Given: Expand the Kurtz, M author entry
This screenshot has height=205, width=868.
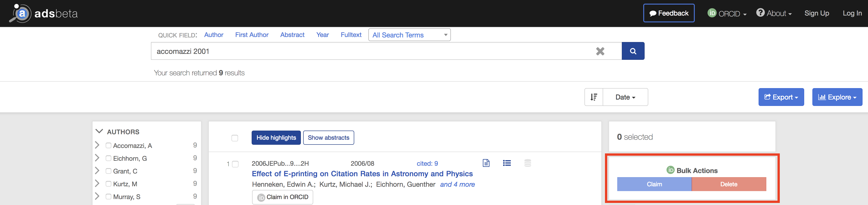Looking at the screenshot, I should 97,183.
